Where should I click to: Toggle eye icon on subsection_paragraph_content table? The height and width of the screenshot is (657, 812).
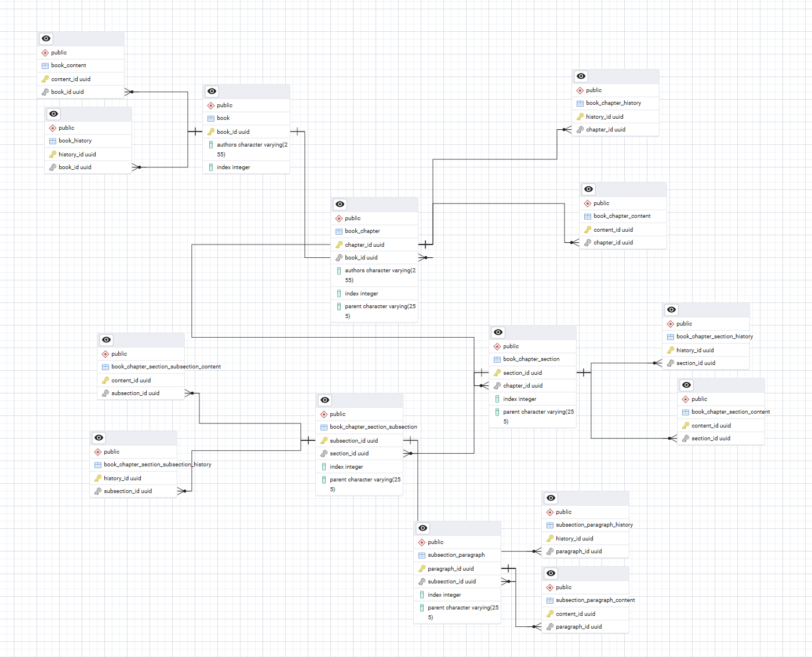tap(551, 574)
